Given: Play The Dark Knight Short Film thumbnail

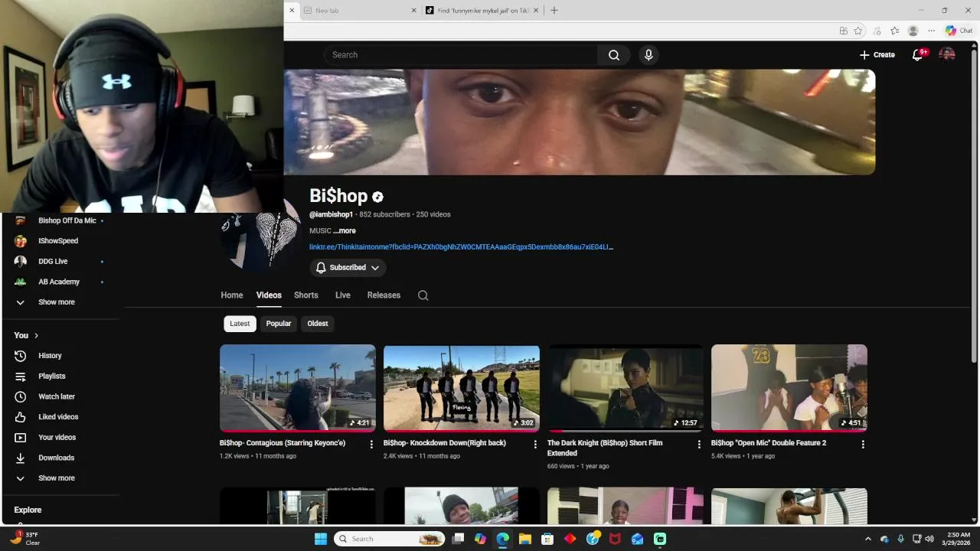Looking at the screenshot, I should [626, 388].
